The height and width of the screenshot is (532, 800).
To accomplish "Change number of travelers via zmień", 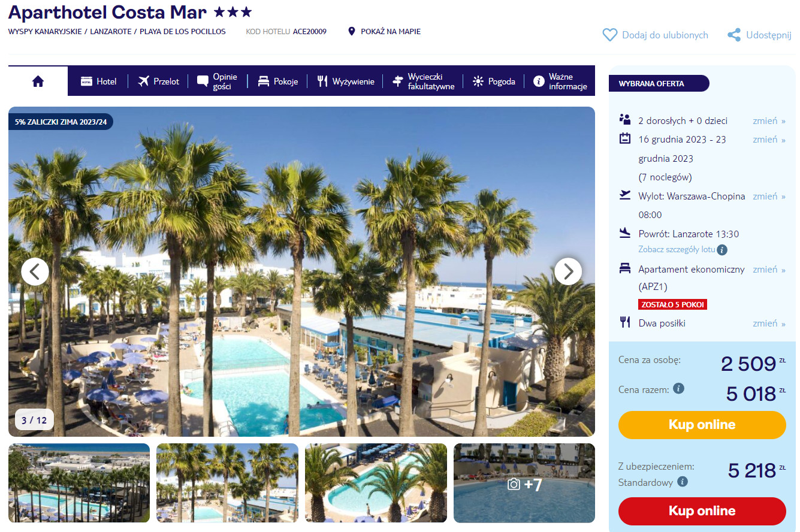I will [769, 120].
